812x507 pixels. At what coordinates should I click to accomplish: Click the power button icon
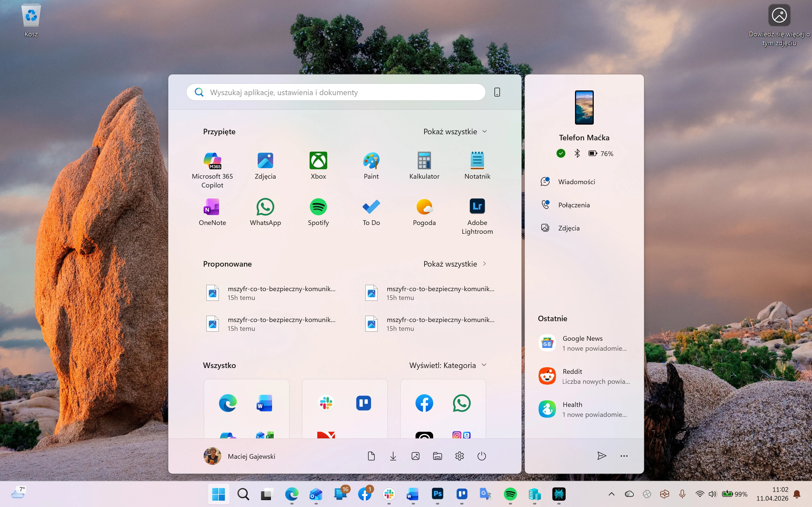pyautogui.click(x=481, y=456)
